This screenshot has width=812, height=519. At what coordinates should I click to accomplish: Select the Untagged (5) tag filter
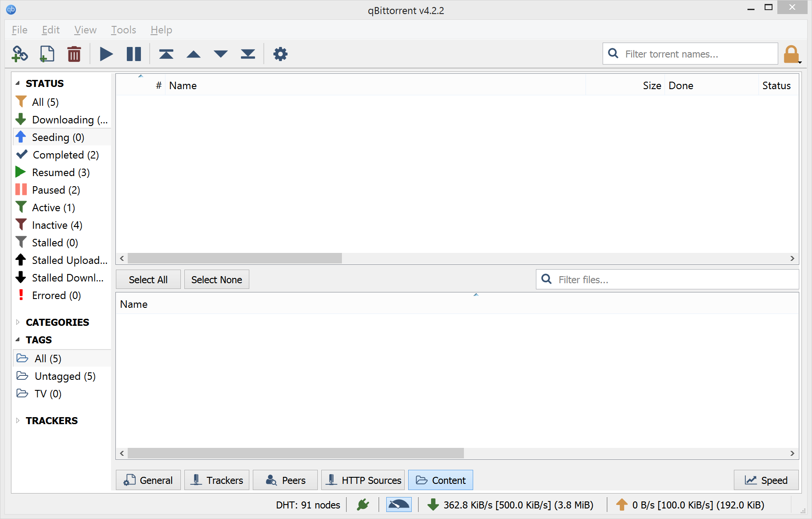click(62, 376)
